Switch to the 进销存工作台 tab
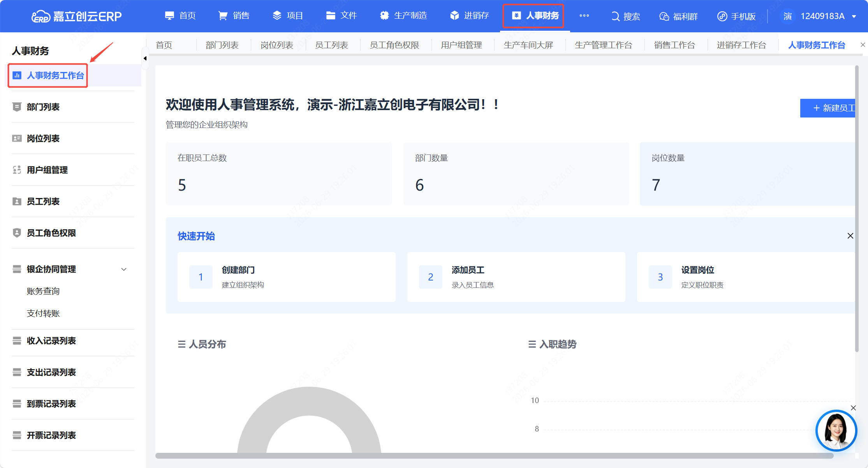 (x=741, y=45)
